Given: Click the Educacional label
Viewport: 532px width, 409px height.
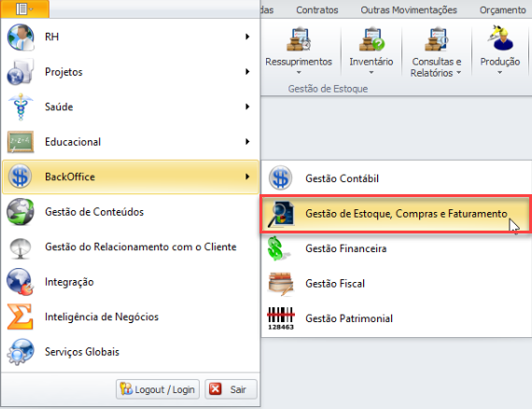Looking at the screenshot, I should point(73,142).
